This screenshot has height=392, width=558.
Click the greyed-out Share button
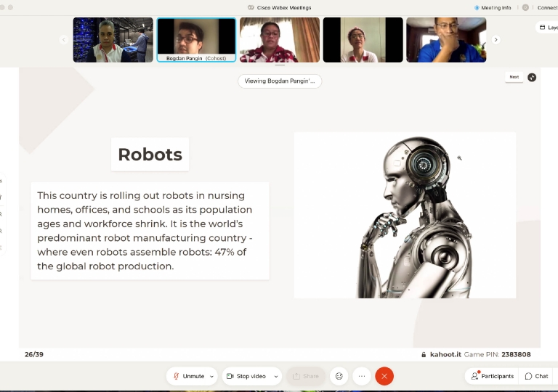(x=306, y=376)
